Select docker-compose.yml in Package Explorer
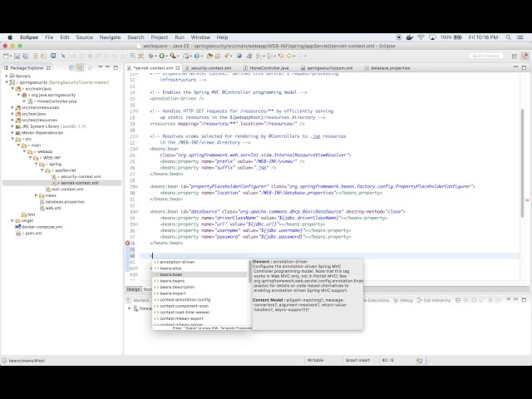 tap(42, 227)
